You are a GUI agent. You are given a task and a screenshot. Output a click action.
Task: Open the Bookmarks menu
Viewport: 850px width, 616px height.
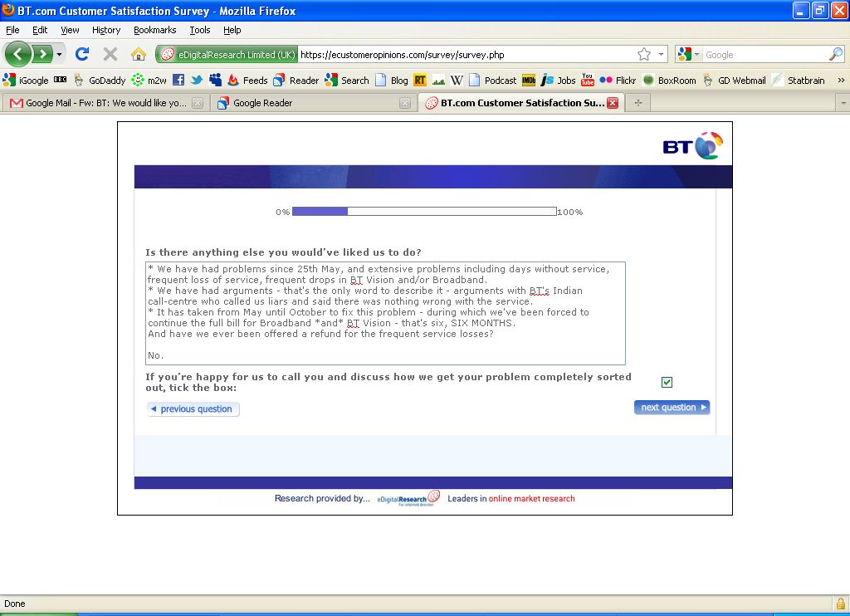click(154, 30)
